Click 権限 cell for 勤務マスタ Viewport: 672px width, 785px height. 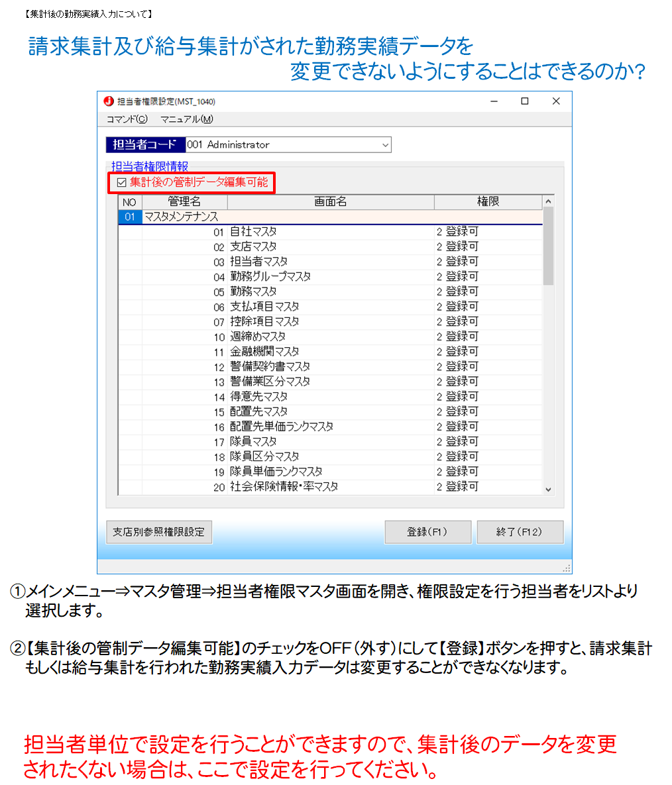[487, 291]
